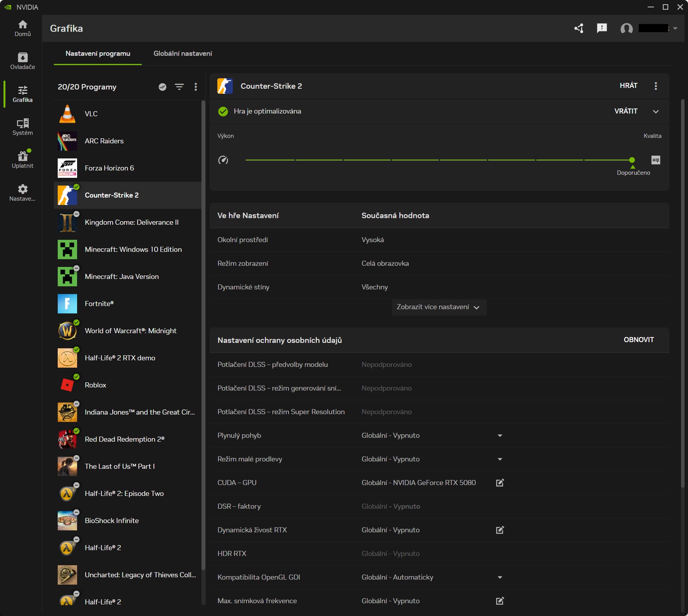
Task: Open the feedback notification icon
Action: pos(602,28)
